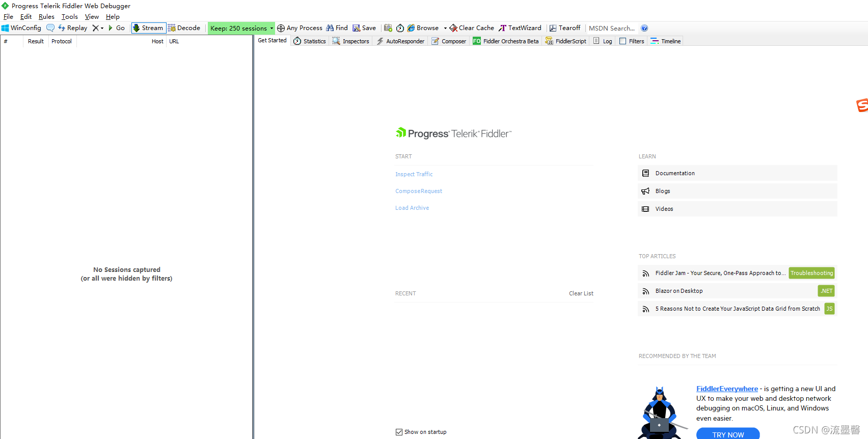Viewport: 868px width, 439px height.
Task: Click in the MSDN Search field
Action: pyautogui.click(x=612, y=28)
